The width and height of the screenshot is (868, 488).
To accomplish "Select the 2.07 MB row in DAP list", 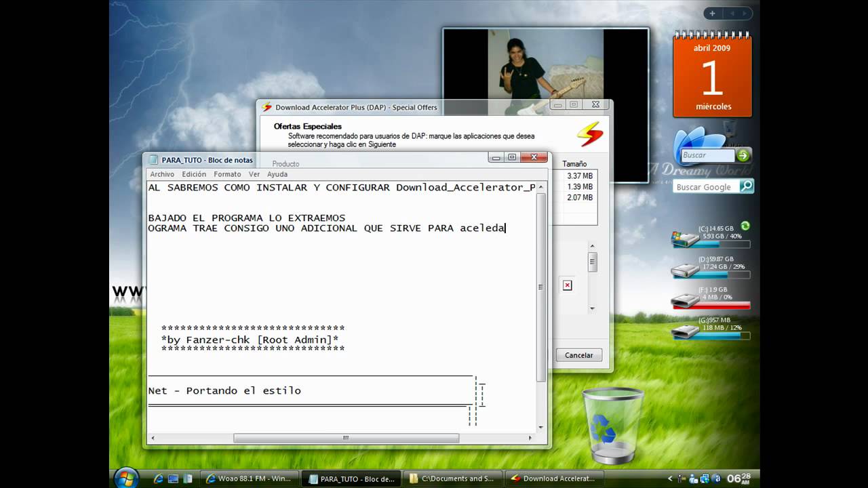I will click(580, 197).
